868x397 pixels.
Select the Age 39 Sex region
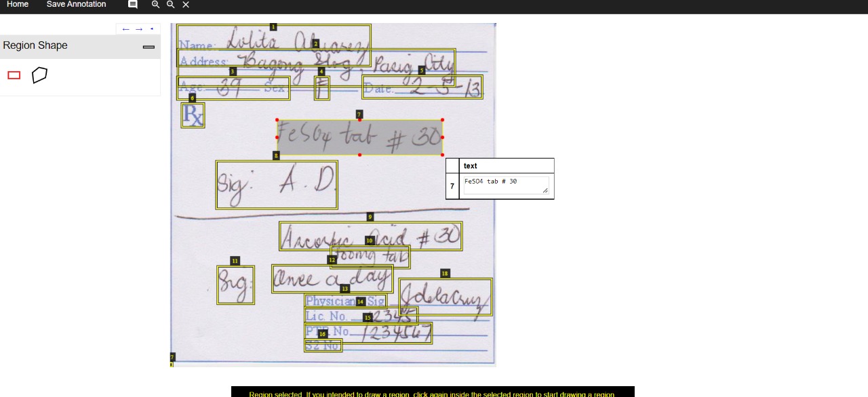[x=233, y=88]
